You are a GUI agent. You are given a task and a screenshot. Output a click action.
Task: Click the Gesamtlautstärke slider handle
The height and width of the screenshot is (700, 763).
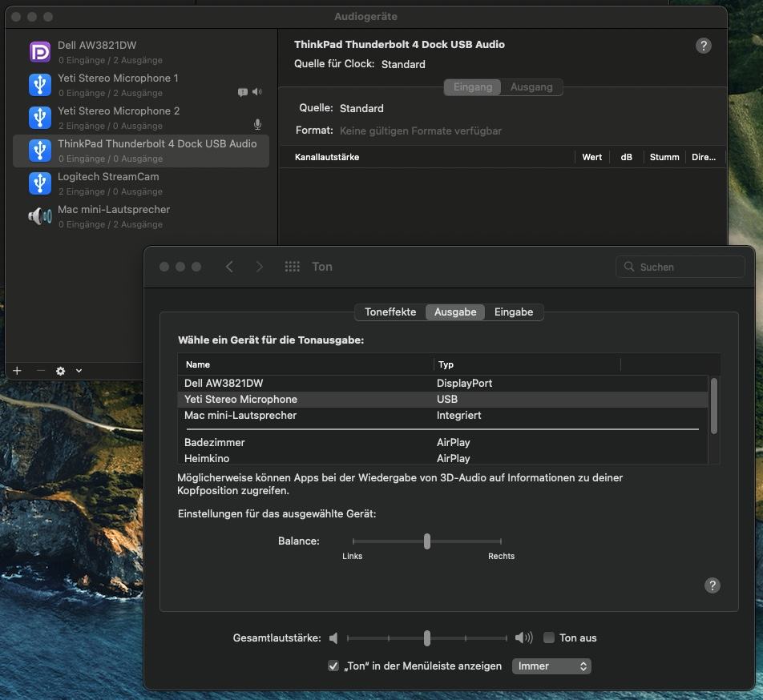426,638
